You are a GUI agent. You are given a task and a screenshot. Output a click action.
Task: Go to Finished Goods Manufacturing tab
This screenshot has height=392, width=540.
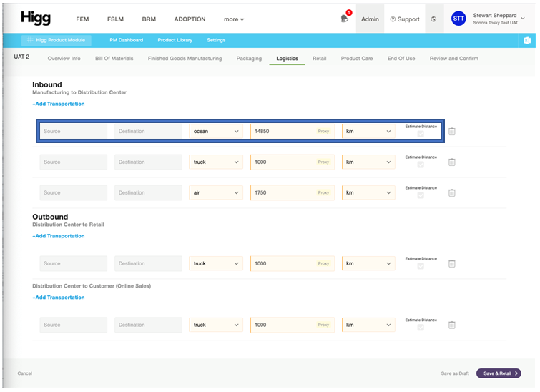click(x=185, y=58)
